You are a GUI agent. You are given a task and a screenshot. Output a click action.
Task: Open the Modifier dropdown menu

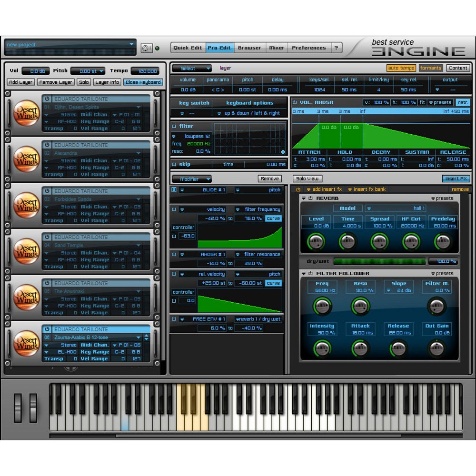[191, 179]
